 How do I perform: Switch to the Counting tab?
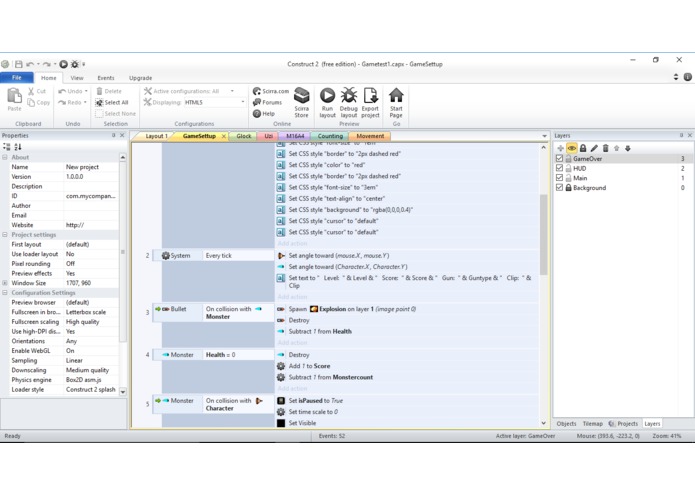pyautogui.click(x=330, y=136)
